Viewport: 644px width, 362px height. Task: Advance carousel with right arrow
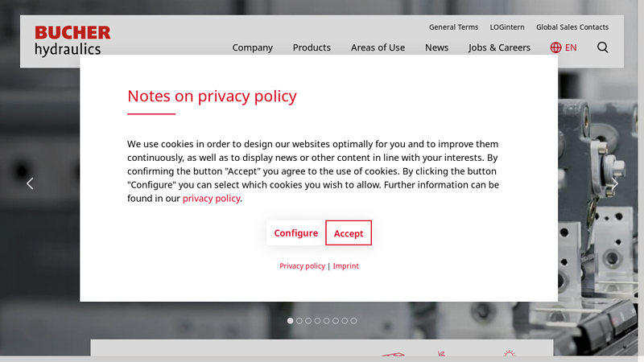615,183
